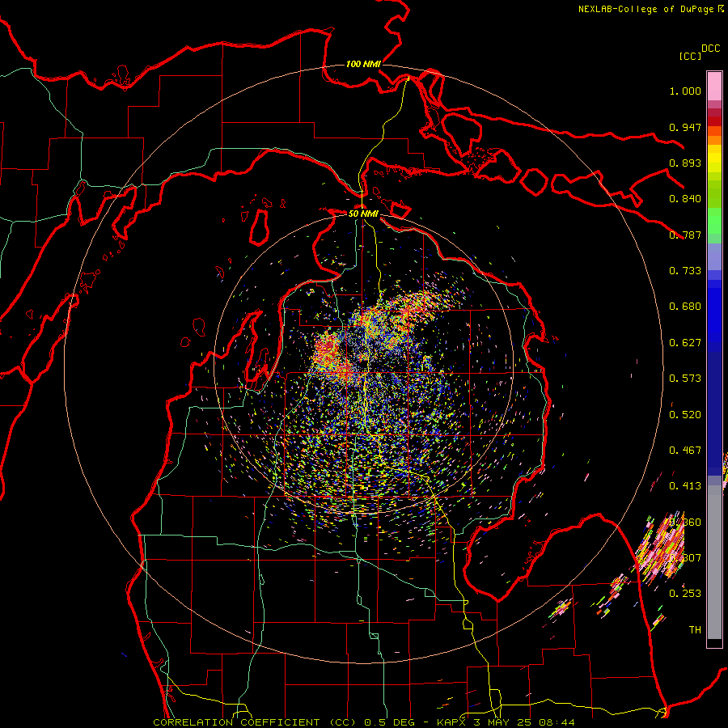Click the 100 NMI range ring label
The image size is (728, 728).
pos(363,64)
